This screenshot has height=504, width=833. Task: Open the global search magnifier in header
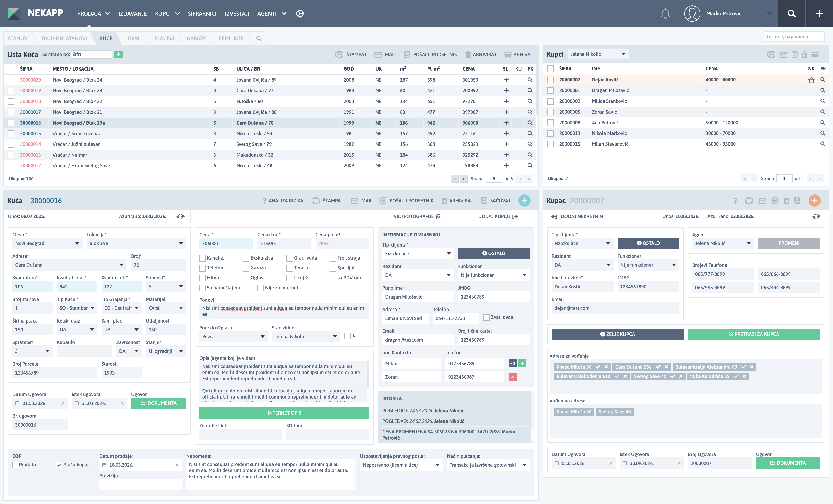(x=792, y=13)
